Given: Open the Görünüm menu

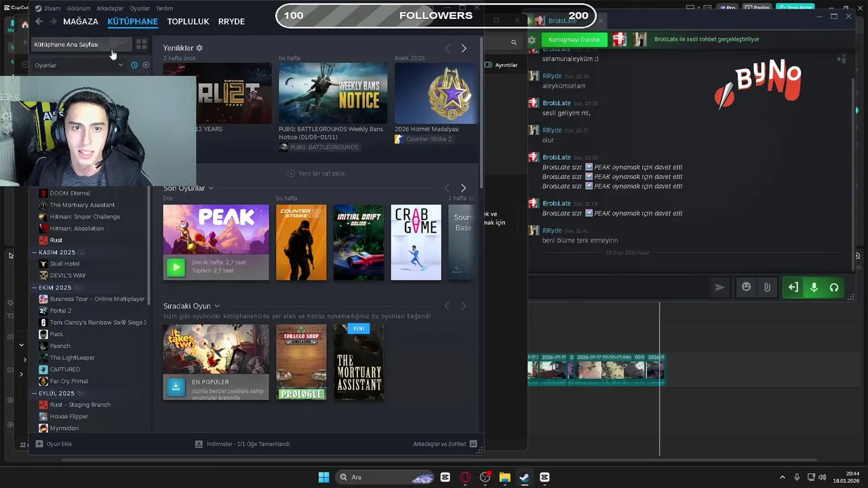Looking at the screenshot, I should (x=79, y=8).
